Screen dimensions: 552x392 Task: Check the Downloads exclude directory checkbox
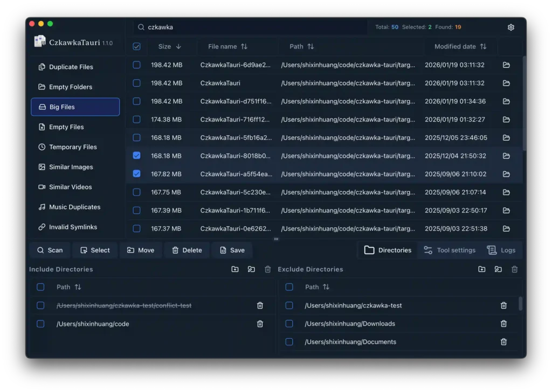(289, 324)
